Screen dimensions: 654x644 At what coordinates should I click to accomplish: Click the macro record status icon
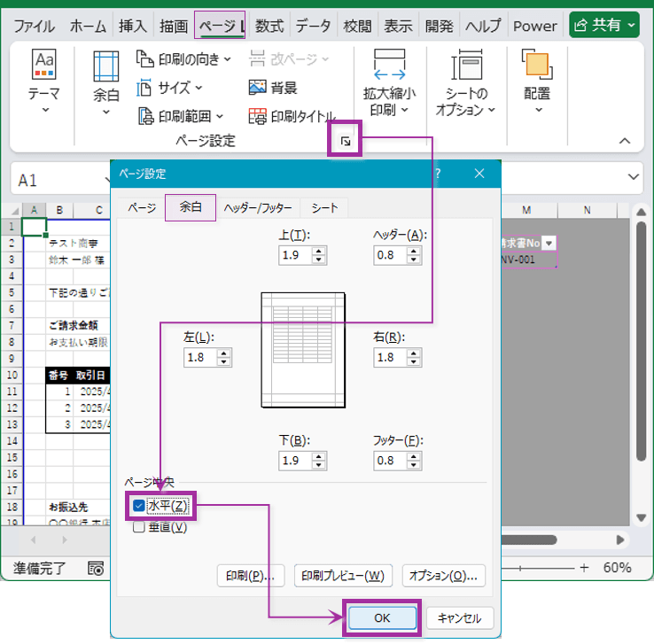[x=96, y=568]
